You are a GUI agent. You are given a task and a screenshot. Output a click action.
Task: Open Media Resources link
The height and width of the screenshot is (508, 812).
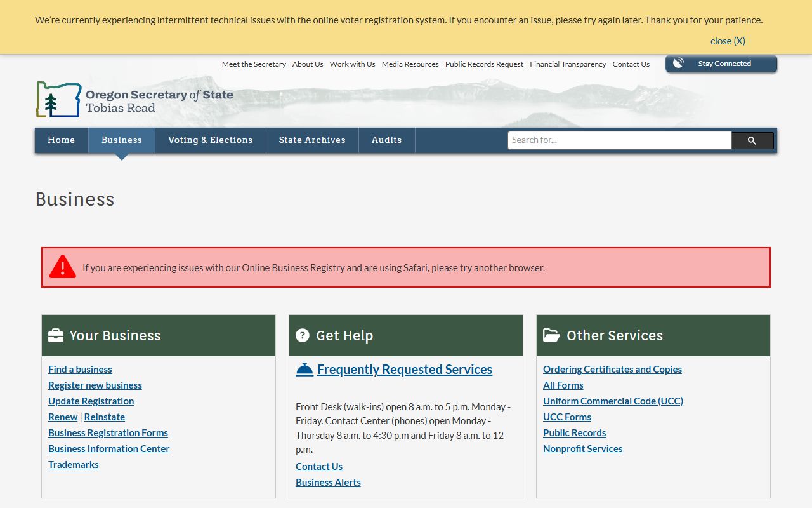[x=410, y=64]
